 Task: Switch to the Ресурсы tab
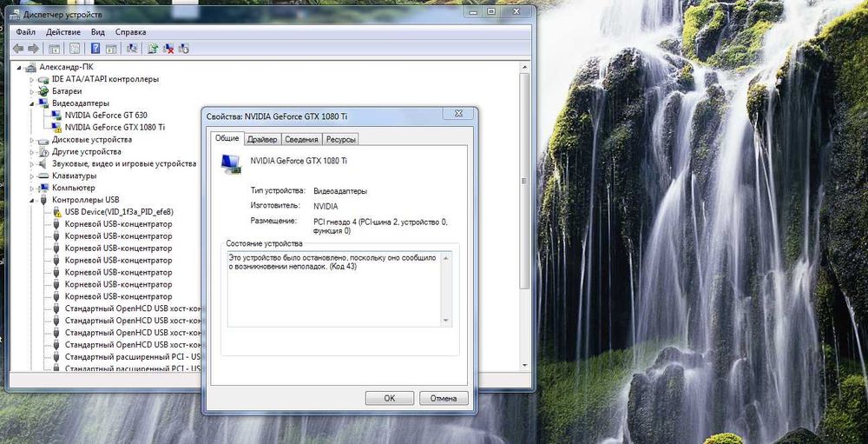click(340, 140)
